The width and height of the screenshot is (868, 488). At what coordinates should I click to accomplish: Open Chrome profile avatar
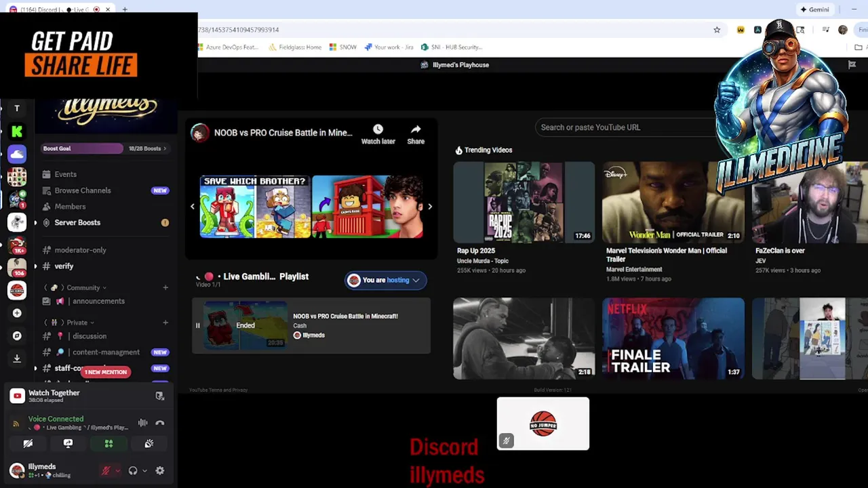pos(843,30)
